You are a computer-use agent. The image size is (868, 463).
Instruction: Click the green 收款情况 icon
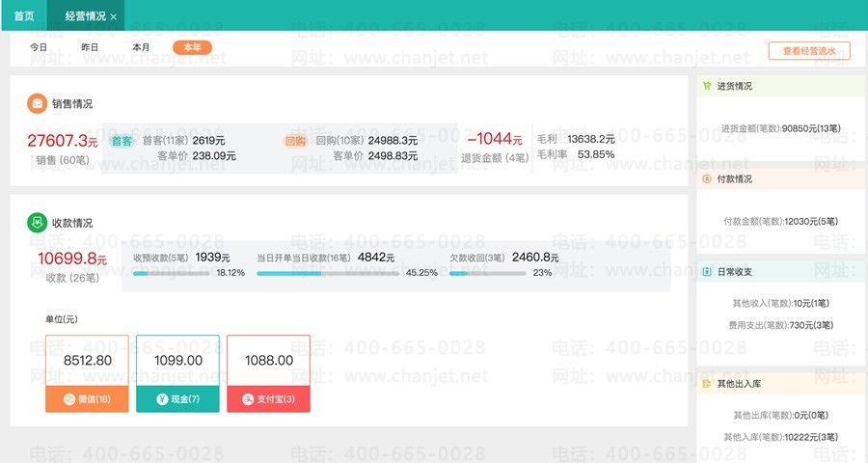click(x=37, y=223)
